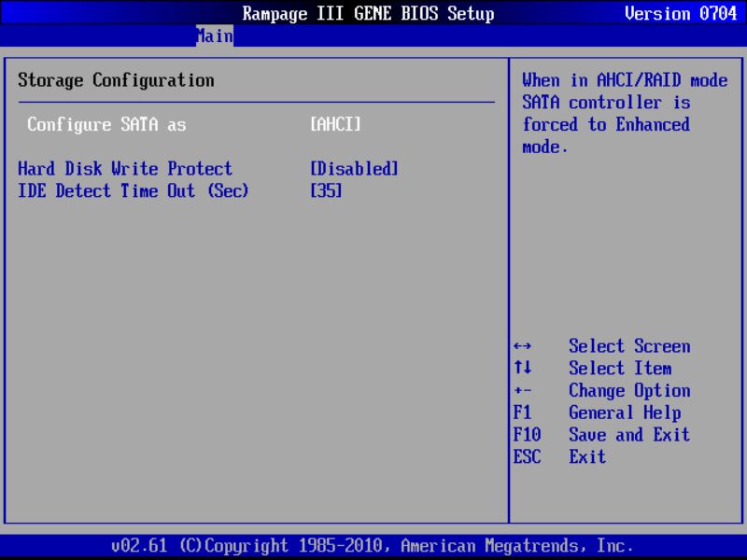Click the Storage Configuration heading
The height and width of the screenshot is (560, 747).
pyautogui.click(x=116, y=80)
